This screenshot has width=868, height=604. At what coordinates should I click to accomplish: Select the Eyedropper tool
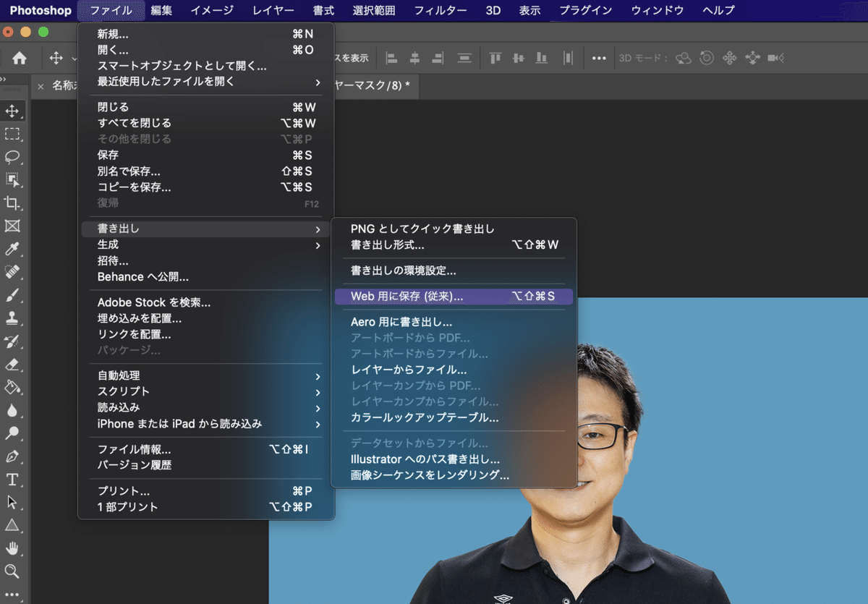(12, 250)
